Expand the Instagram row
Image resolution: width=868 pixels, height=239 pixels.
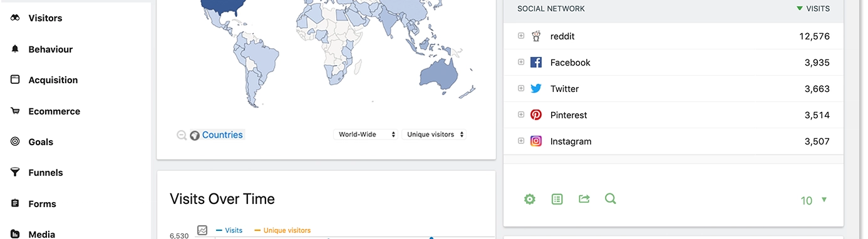(521, 141)
